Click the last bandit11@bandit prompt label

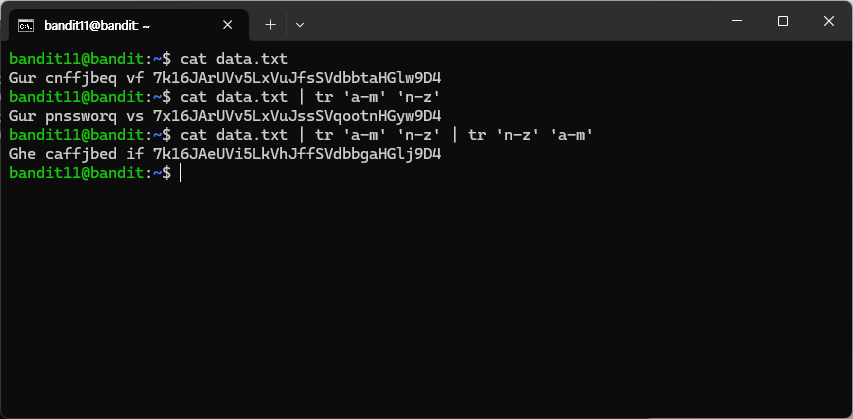77,174
